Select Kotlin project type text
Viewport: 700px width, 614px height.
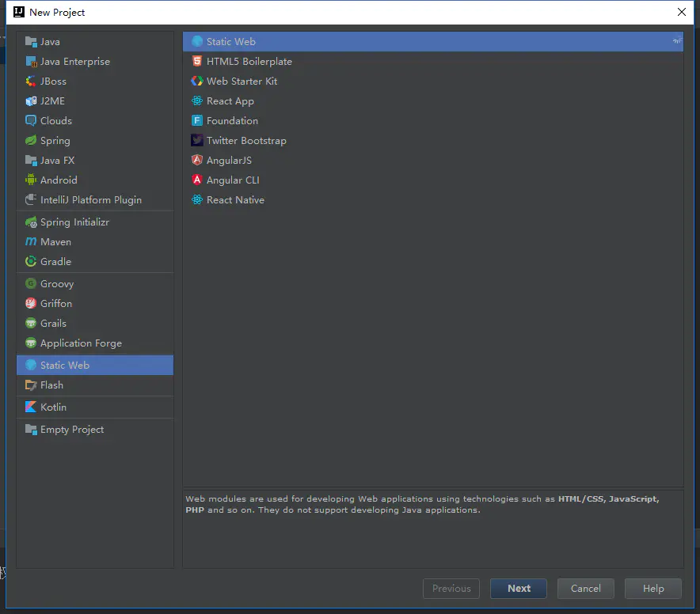[53, 407]
